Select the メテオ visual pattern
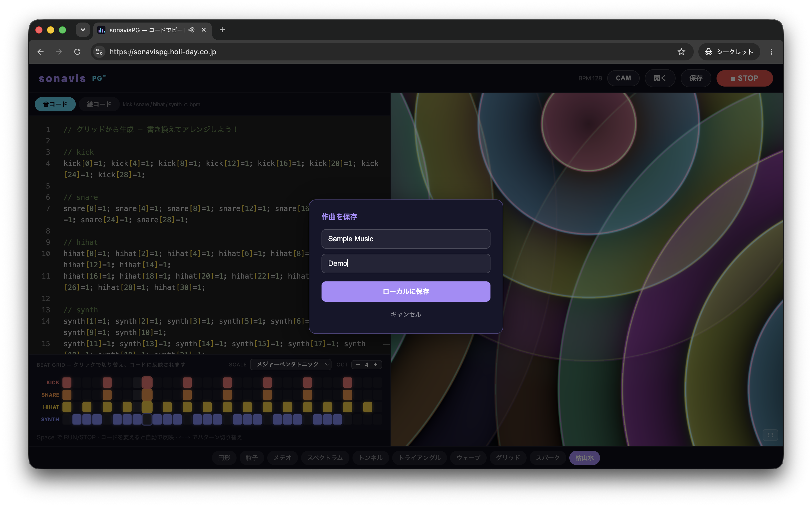This screenshot has height=507, width=812. 282,457
